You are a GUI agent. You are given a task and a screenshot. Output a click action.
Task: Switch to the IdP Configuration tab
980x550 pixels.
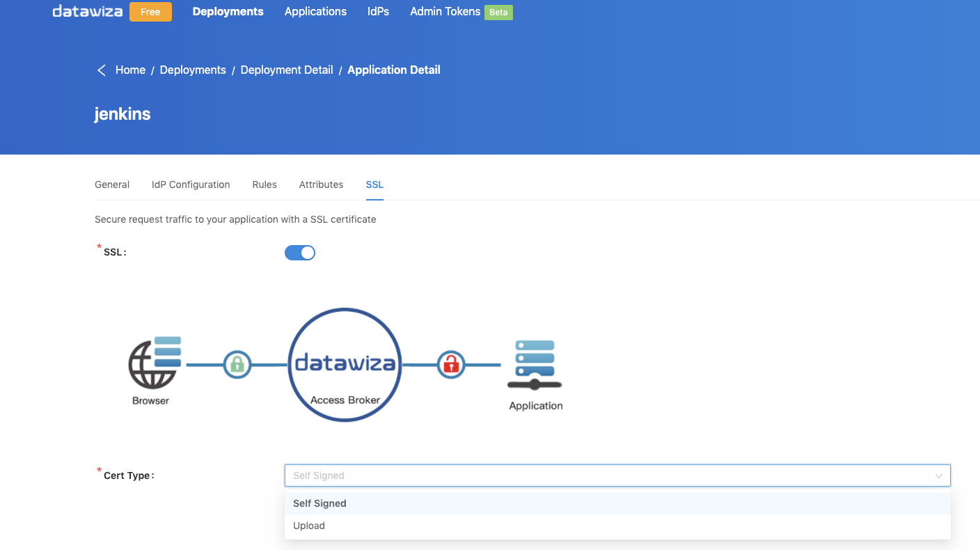tap(191, 184)
